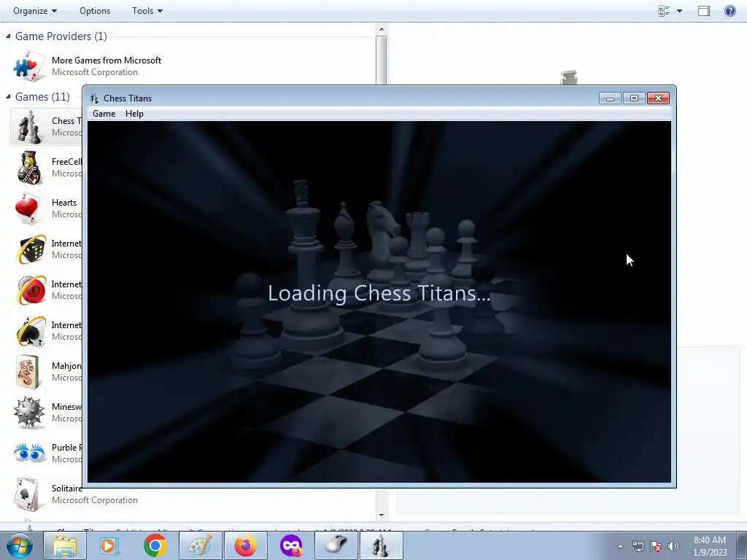
Task: Open the Action Center flag icon
Action: [656, 546]
